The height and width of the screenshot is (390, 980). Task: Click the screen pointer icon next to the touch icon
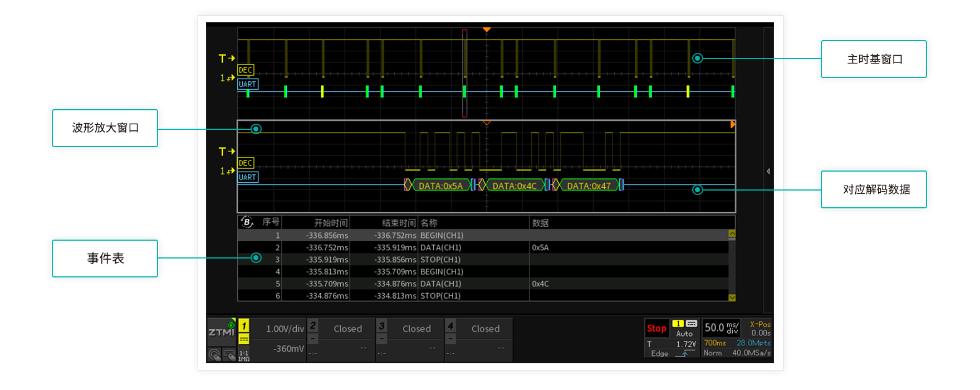(229, 354)
